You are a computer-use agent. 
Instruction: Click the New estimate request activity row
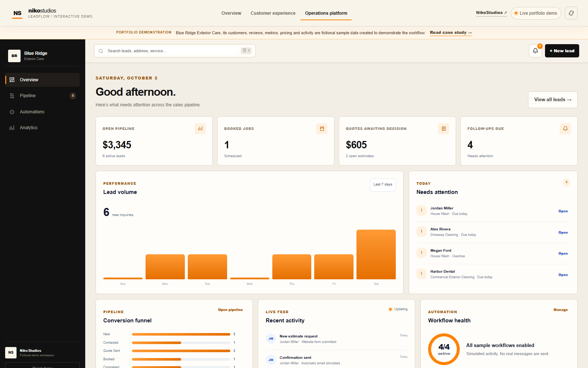tap(337, 339)
